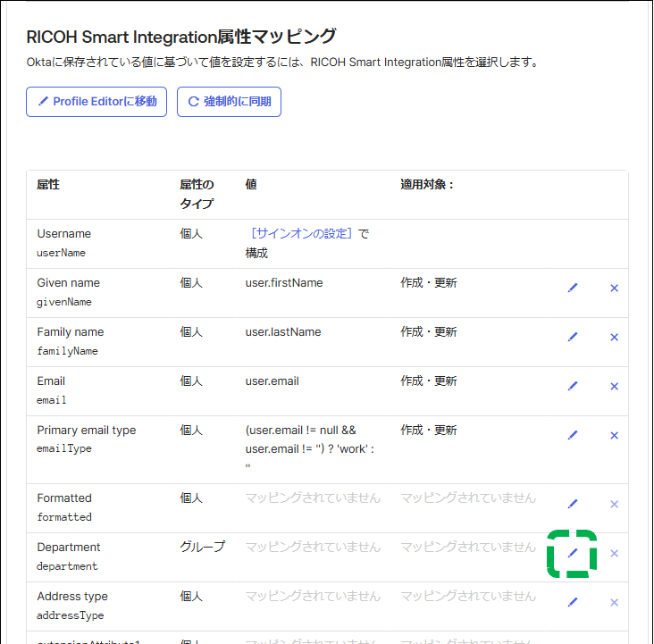Click 作成・更新 in the Given name row
The width and height of the screenshot is (654, 644).
[429, 283]
